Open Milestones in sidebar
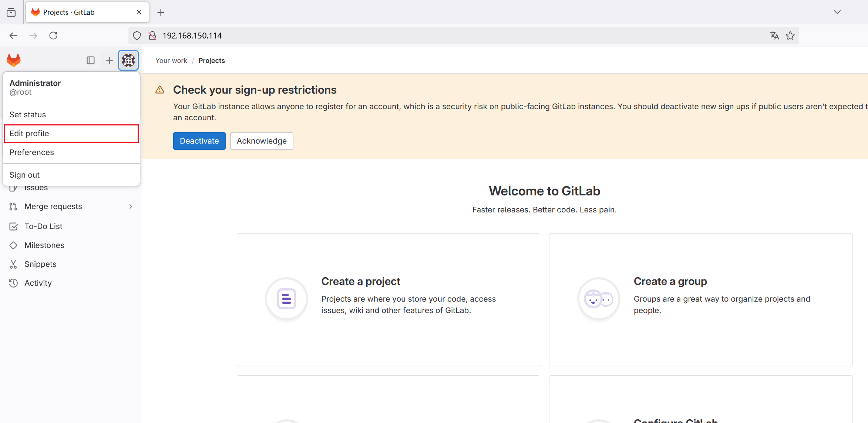 click(x=71, y=245)
